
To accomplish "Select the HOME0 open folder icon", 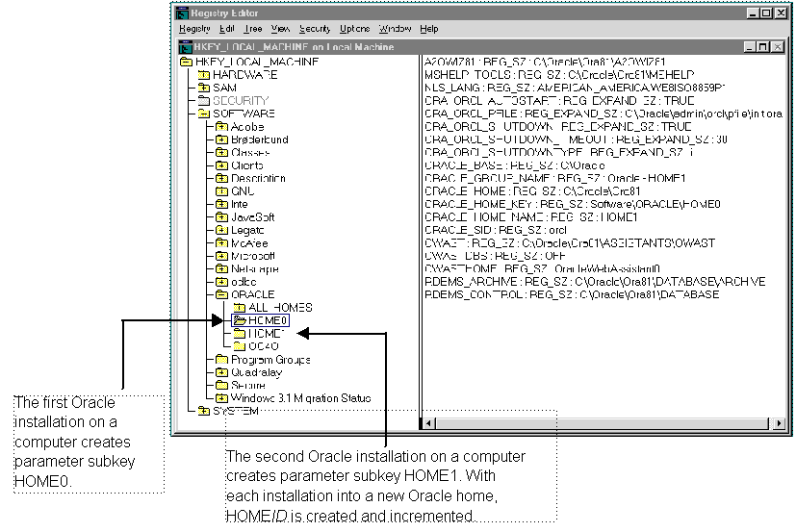I will (239, 320).
